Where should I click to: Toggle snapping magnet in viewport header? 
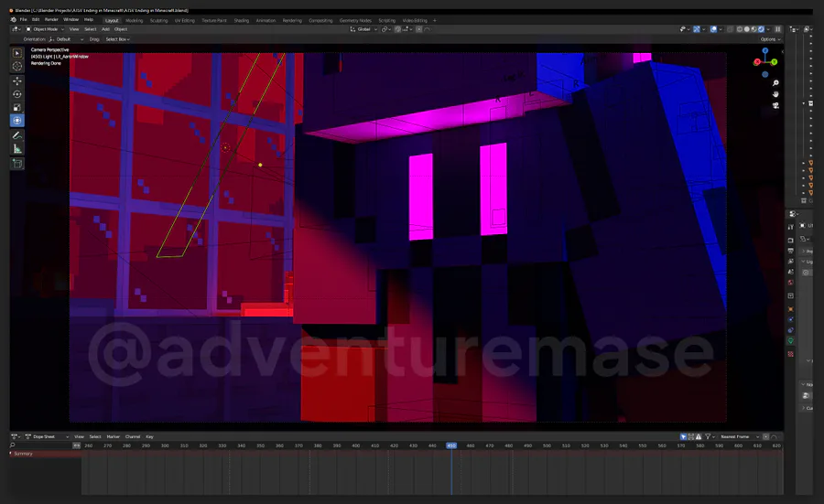click(x=398, y=29)
